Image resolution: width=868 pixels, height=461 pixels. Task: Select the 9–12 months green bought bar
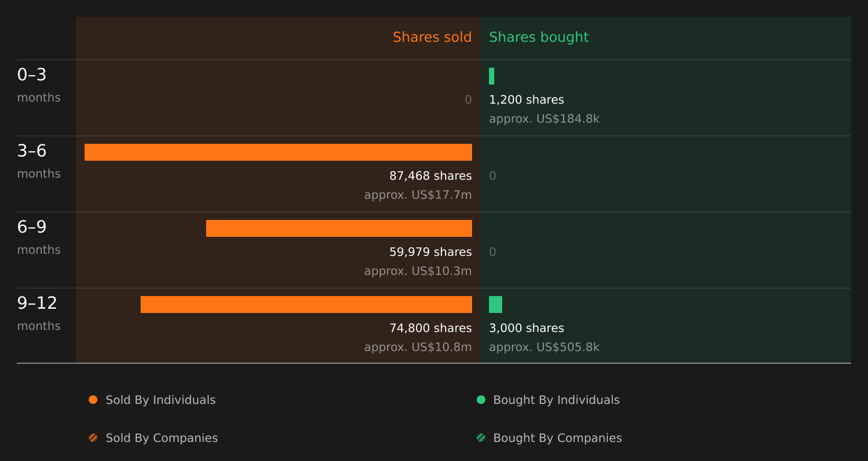(495, 305)
